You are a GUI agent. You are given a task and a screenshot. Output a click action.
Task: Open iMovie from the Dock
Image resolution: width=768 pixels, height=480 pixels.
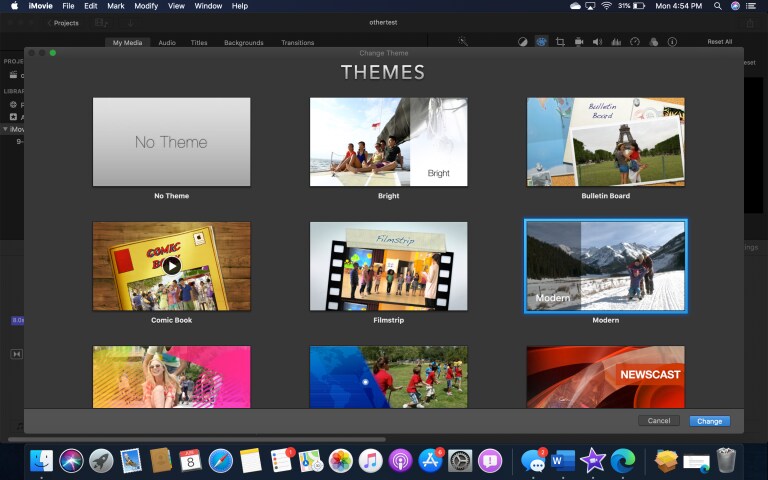[593, 460]
